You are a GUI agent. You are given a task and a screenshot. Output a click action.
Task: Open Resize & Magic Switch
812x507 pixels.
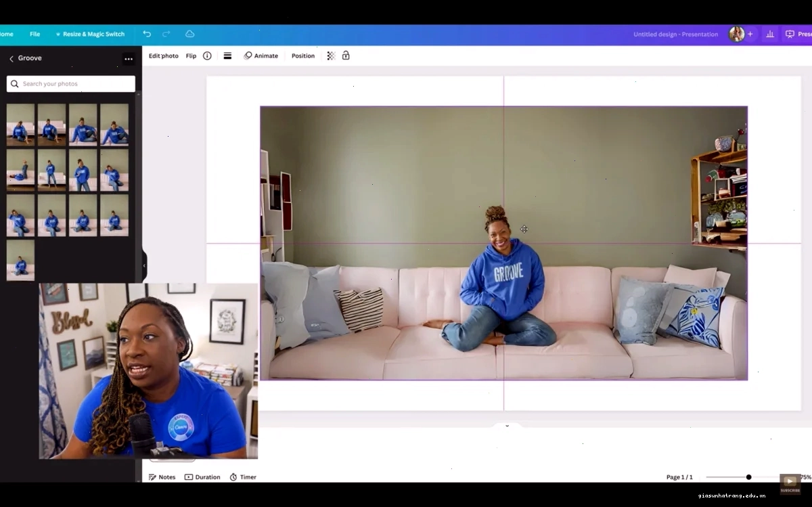pos(90,34)
